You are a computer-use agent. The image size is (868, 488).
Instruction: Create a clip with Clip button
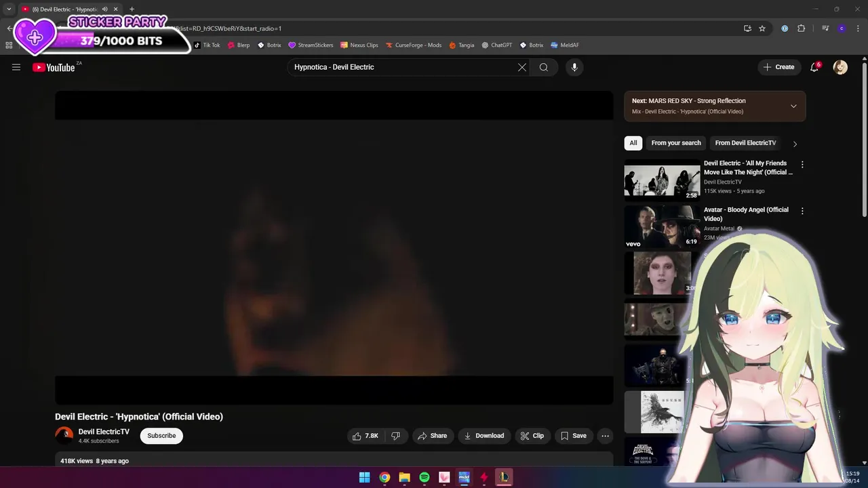tap(532, 436)
